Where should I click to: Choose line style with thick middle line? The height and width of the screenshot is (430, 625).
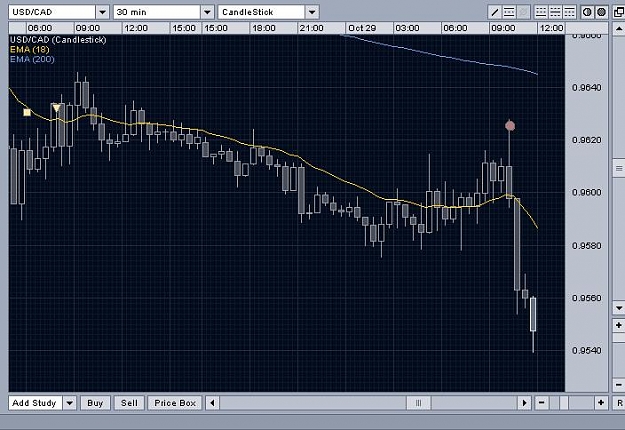point(555,12)
